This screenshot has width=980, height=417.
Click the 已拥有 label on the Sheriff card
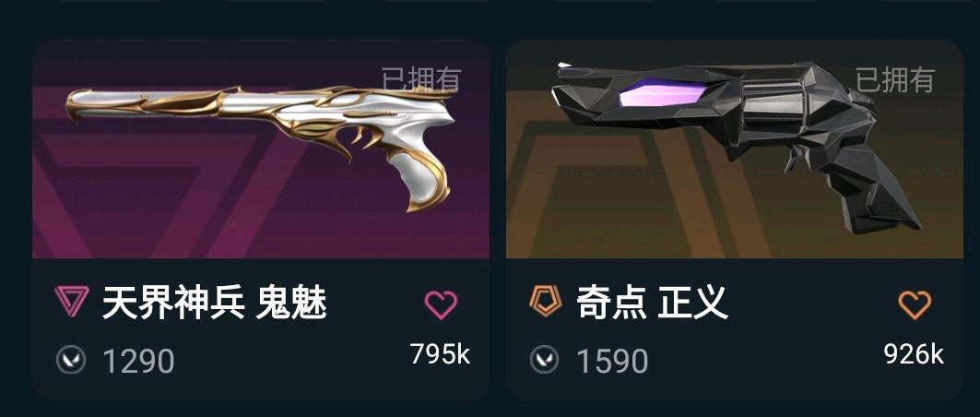pos(895,80)
